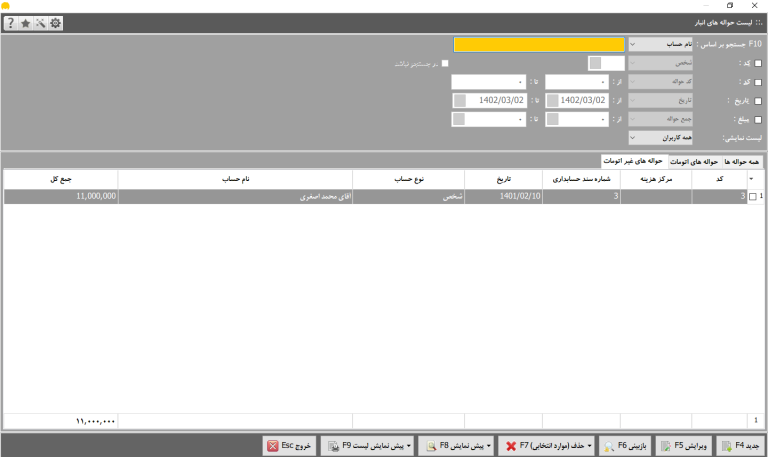Delete selected items with the F7 button
The height and width of the screenshot is (457, 768).
point(546,446)
